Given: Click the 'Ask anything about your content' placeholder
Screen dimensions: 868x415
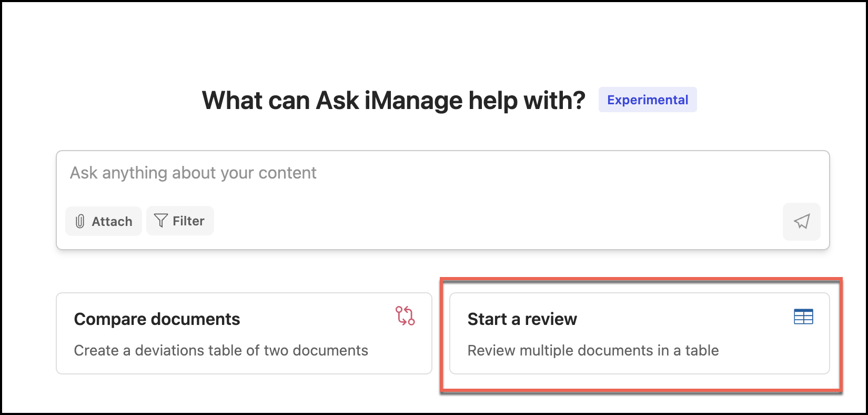Looking at the screenshot, I should coord(193,173).
